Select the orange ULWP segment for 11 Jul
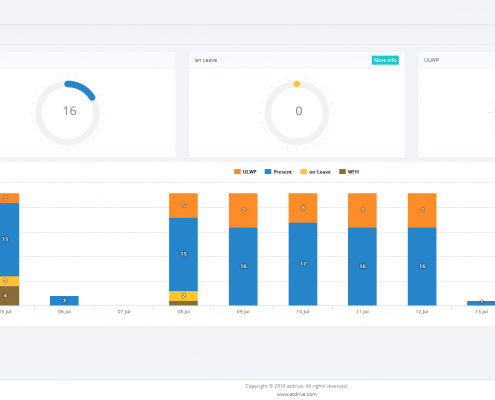 (x=362, y=210)
